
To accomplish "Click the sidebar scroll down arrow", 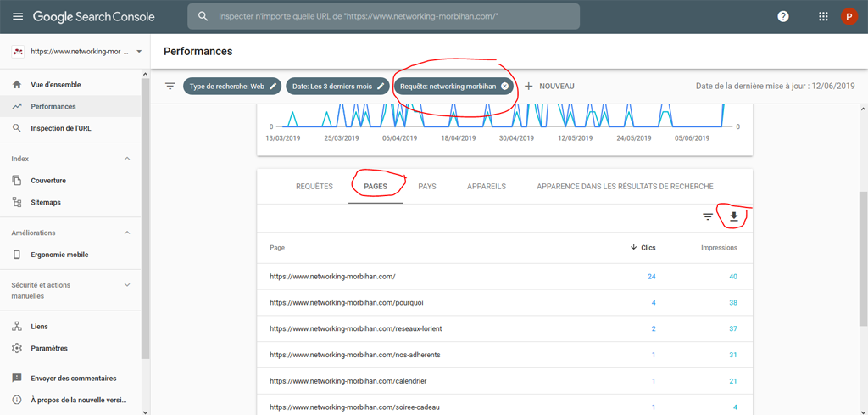I will (x=146, y=411).
